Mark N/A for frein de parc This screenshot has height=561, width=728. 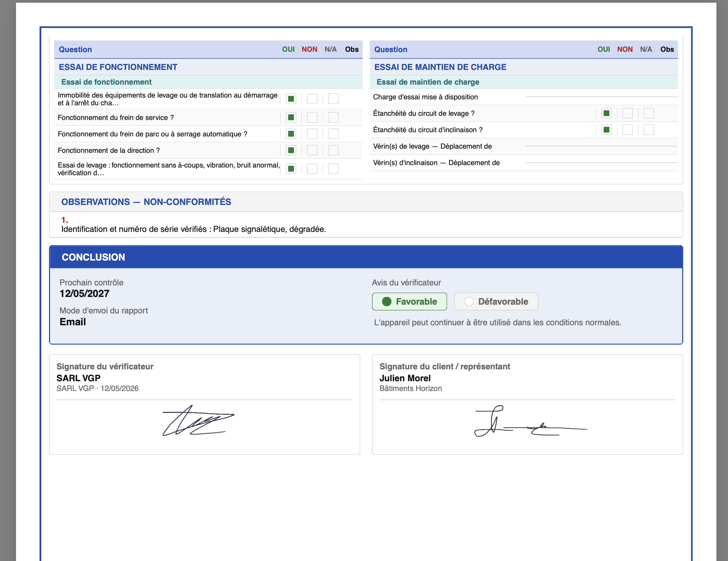coord(333,134)
